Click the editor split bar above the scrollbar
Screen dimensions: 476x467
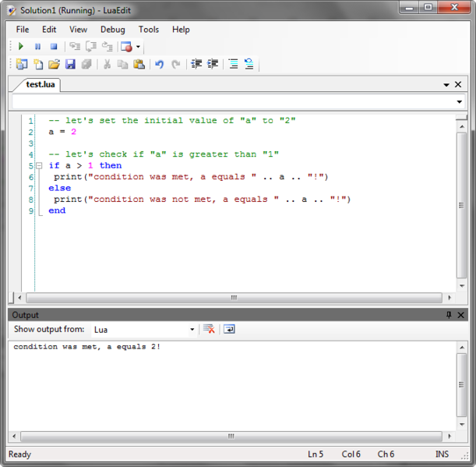[x=461, y=117]
